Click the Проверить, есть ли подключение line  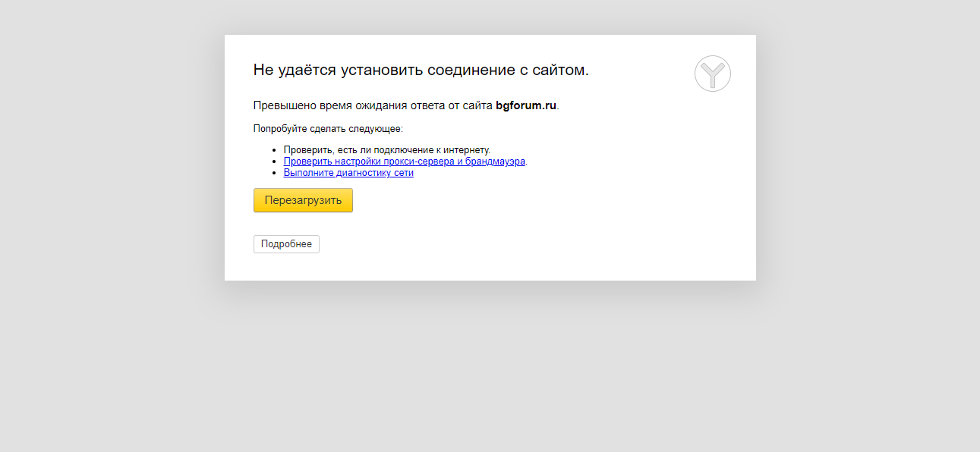[387, 150]
